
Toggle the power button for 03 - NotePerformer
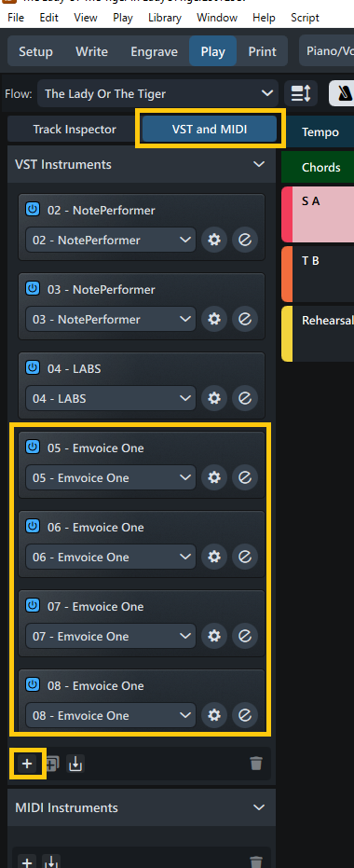coord(33,289)
